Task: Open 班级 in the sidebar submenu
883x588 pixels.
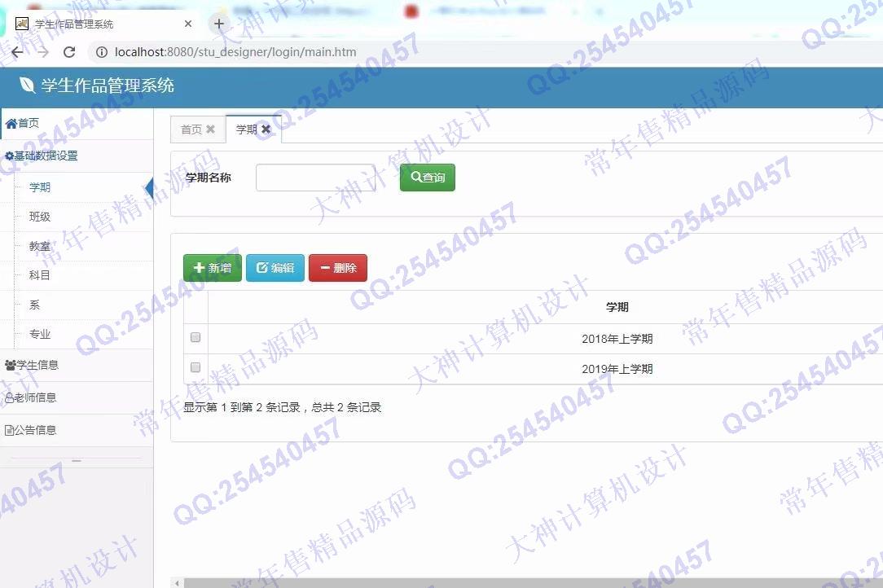Action: pos(40,217)
